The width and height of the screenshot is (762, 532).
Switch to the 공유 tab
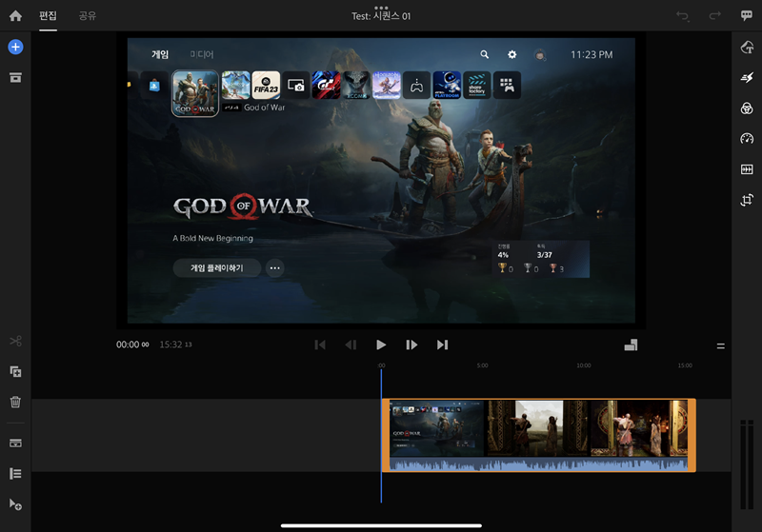coord(88,16)
